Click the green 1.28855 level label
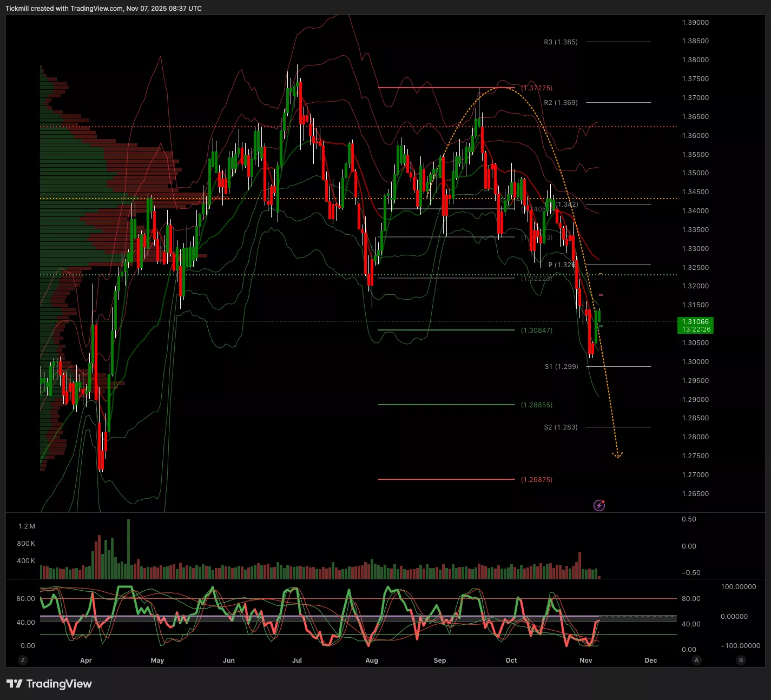 point(537,405)
